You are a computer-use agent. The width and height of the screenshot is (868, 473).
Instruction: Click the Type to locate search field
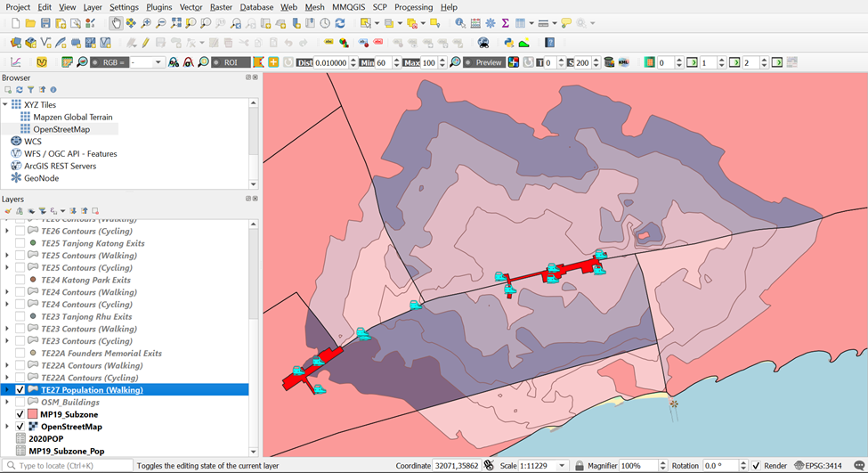pos(71,466)
